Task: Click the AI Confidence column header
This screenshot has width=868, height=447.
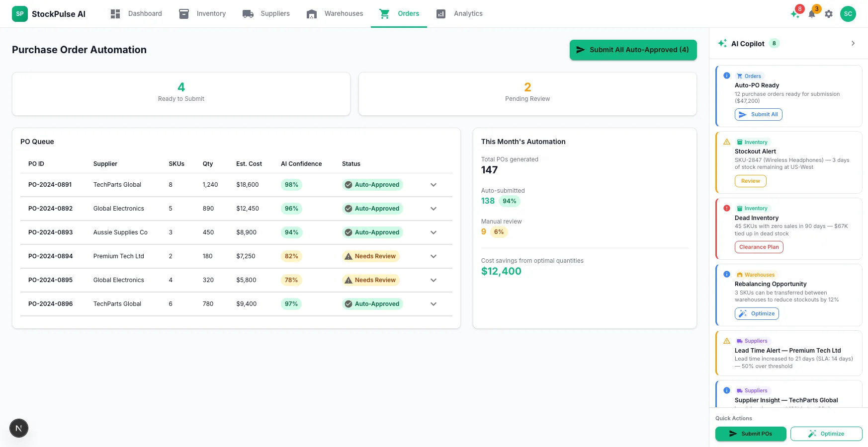Action: tap(301, 164)
